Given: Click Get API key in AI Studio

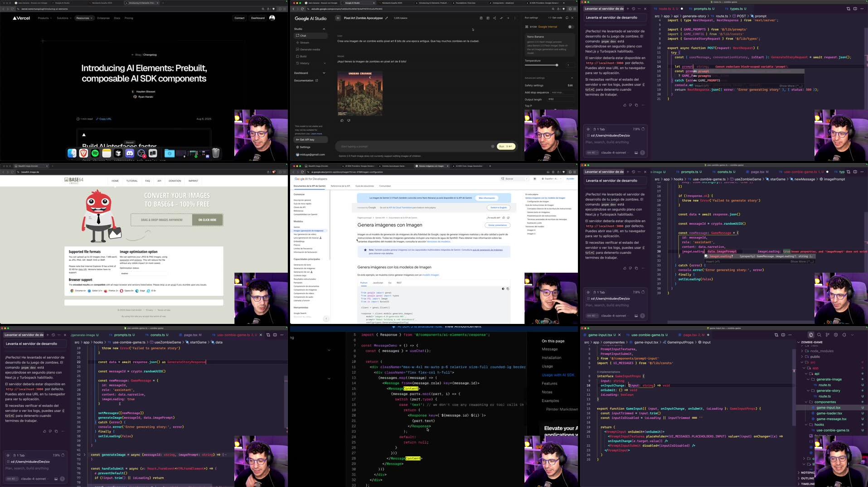Looking at the screenshot, I should (310, 140).
